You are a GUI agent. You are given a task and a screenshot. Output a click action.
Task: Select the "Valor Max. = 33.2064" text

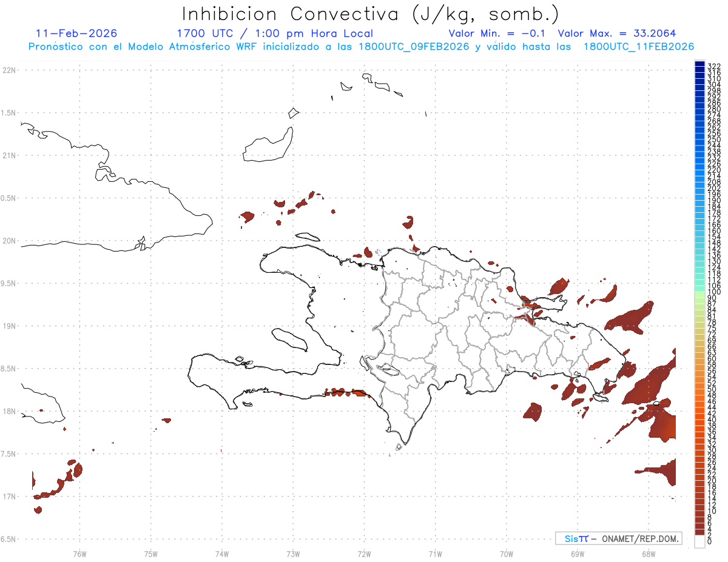tap(617, 33)
